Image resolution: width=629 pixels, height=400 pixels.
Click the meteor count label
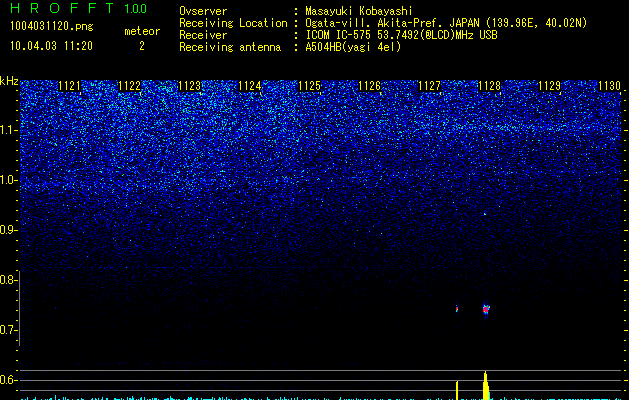(142, 31)
